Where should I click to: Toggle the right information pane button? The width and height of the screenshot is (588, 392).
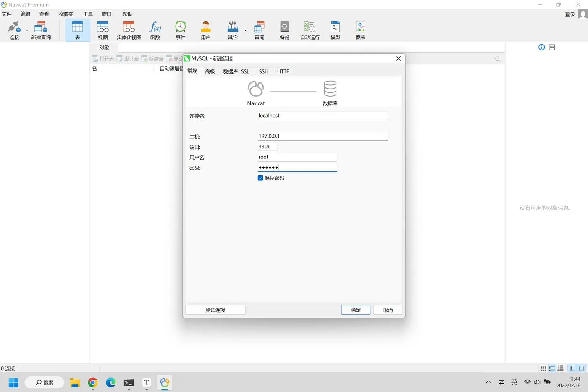pyautogui.click(x=582, y=368)
